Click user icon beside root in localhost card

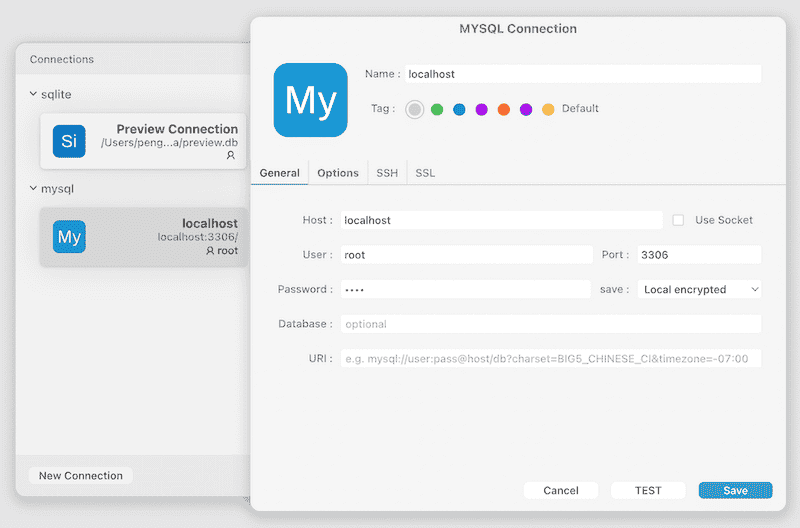(210, 250)
